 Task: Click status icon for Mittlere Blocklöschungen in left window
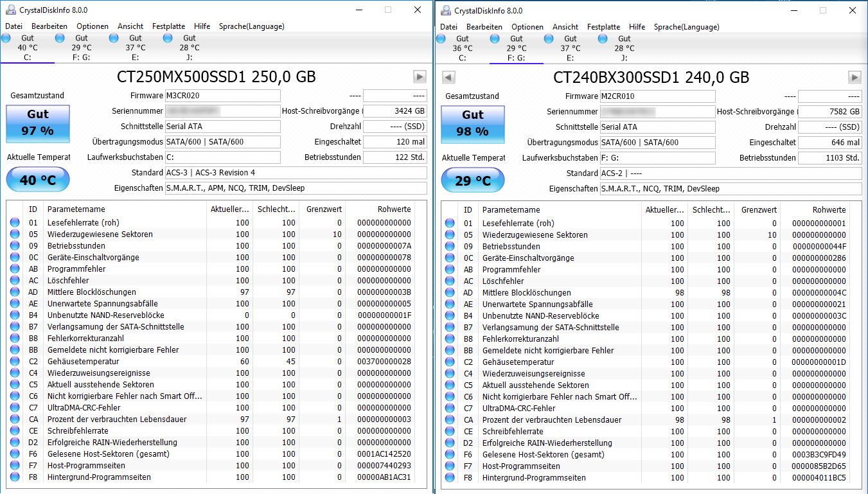[x=15, y=292]
